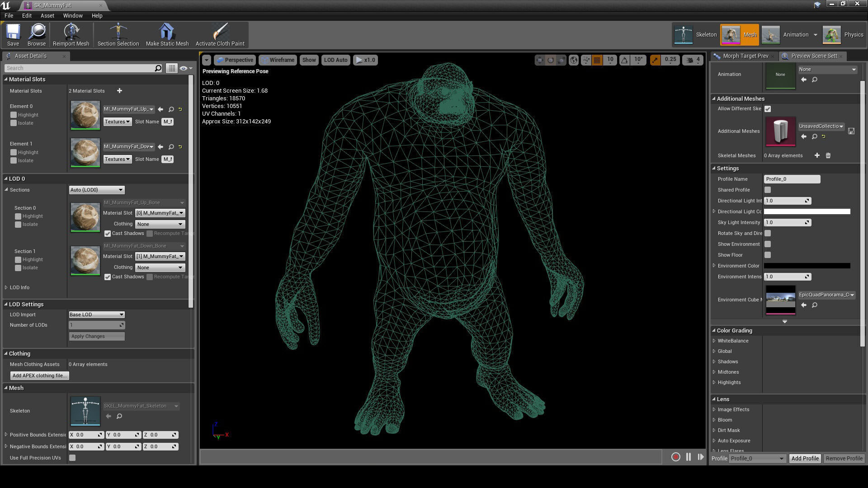
Task: Open the Window menu
Action: [73, 15]
